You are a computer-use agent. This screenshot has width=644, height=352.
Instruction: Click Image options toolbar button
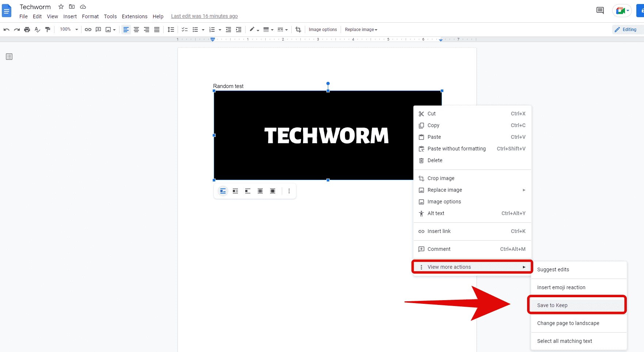[x=323, y=30]
